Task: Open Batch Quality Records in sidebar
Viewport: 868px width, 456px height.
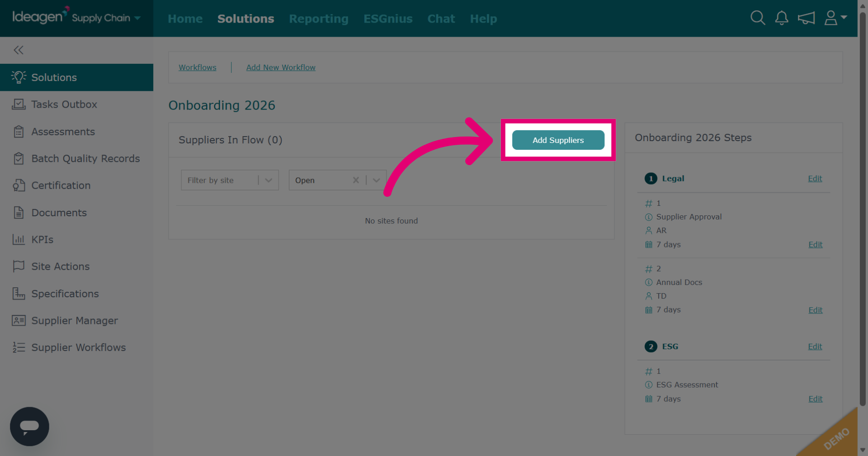Action: (77, 159)
